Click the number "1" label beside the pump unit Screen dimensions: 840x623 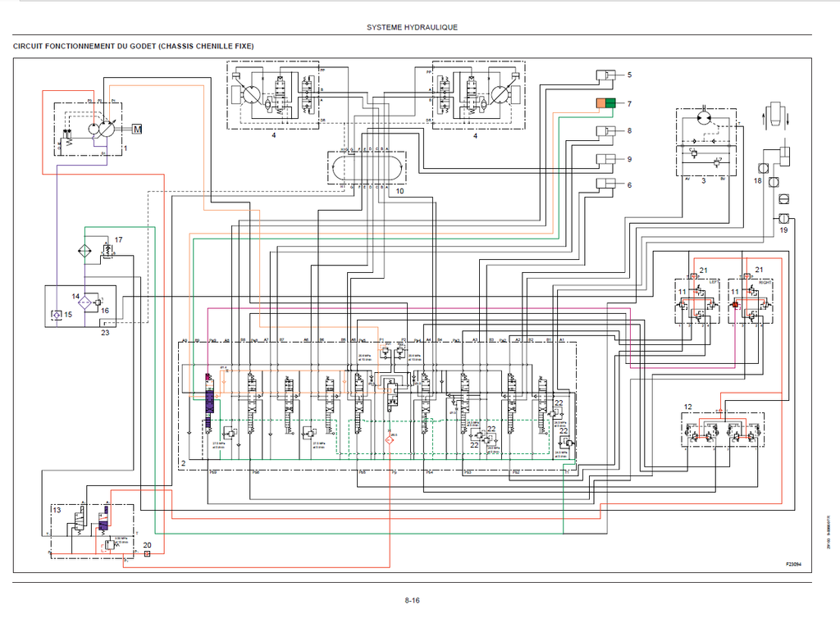[x=126, y=148]
